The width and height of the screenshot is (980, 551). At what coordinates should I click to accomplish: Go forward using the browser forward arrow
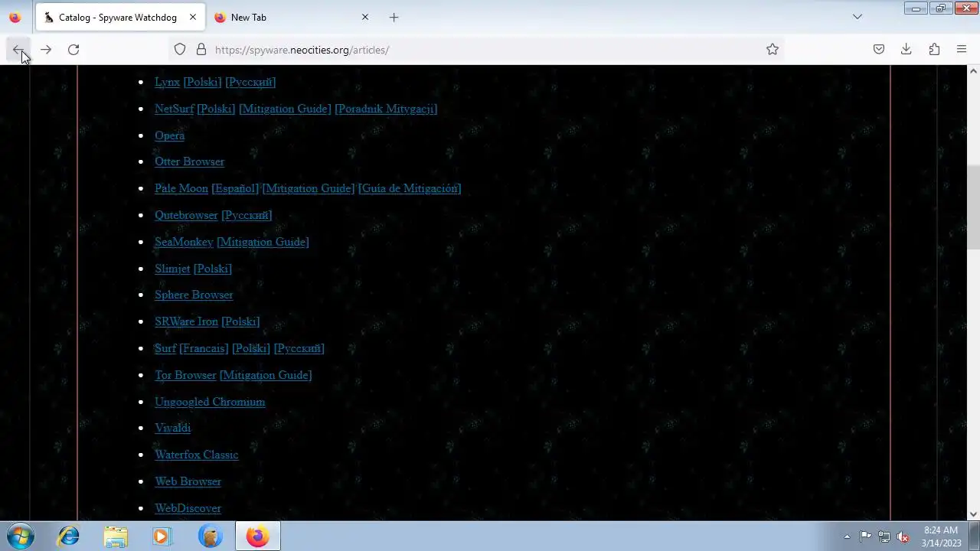pyautogui.click(x=46, y=50)
